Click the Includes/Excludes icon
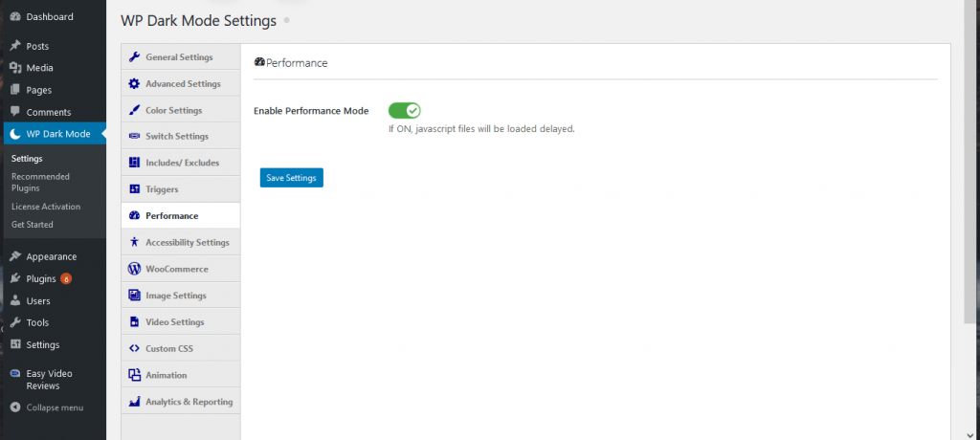 pyautogui.click(x=134, y=163)
